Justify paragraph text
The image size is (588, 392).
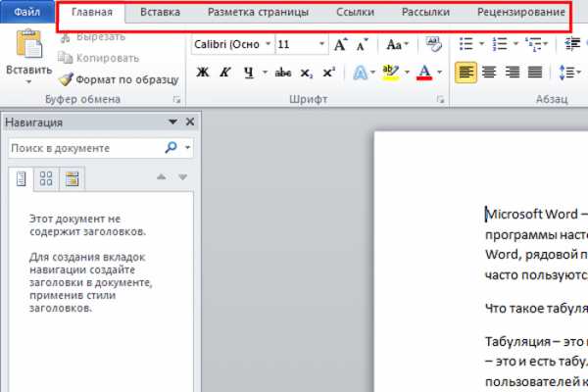[535, 72]
